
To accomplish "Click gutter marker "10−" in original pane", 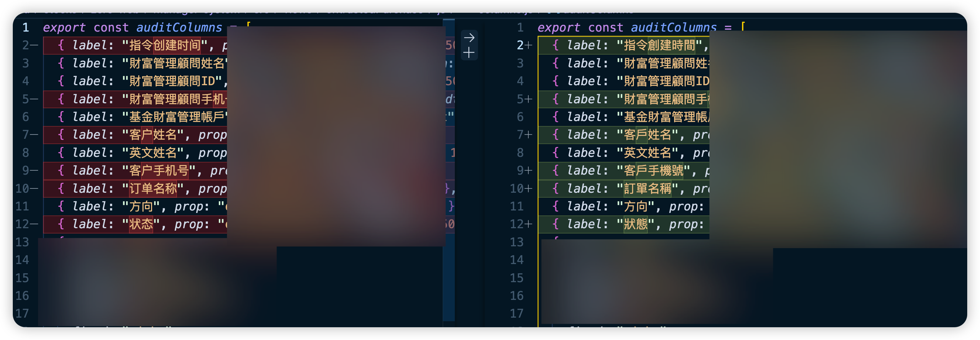I will pos(26,188).
